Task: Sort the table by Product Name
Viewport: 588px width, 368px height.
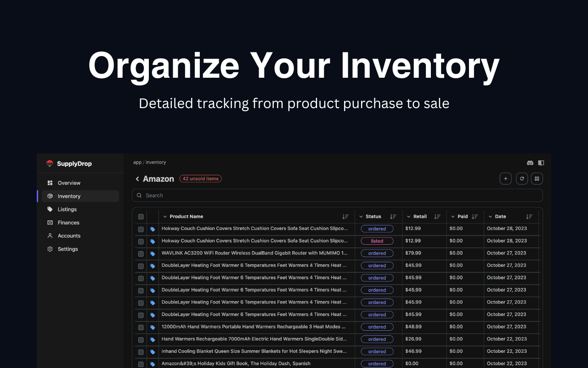Action: (x=345, y=217)
